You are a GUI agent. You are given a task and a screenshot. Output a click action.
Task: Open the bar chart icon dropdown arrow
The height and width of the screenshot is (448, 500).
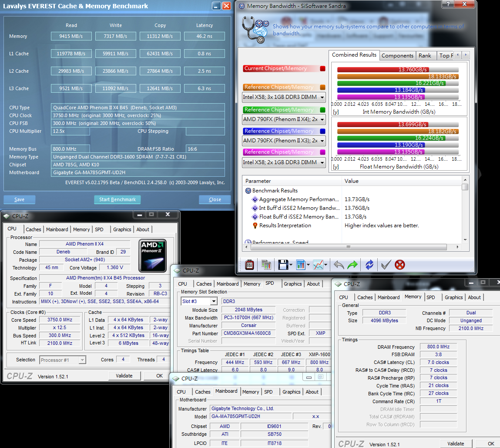(x=308, y=265)
